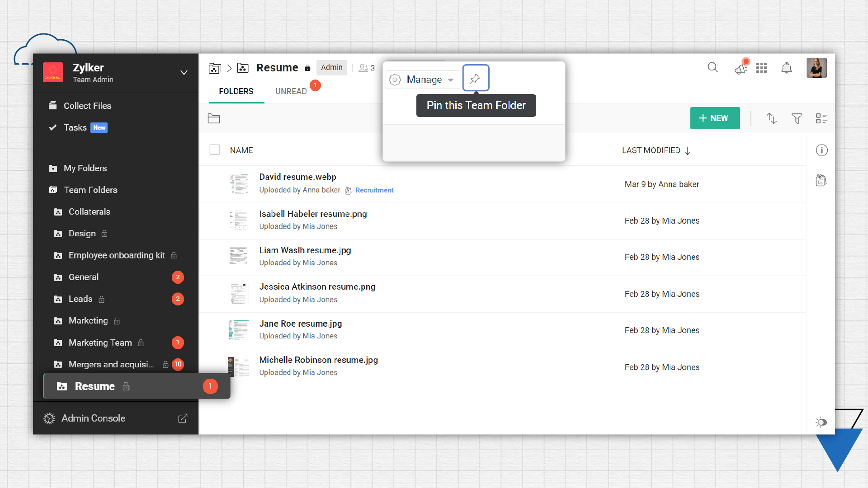The height and width of the screenshot is (488, 868).
Task: Open the Manage dropdown menu
Action: [423, 80]
